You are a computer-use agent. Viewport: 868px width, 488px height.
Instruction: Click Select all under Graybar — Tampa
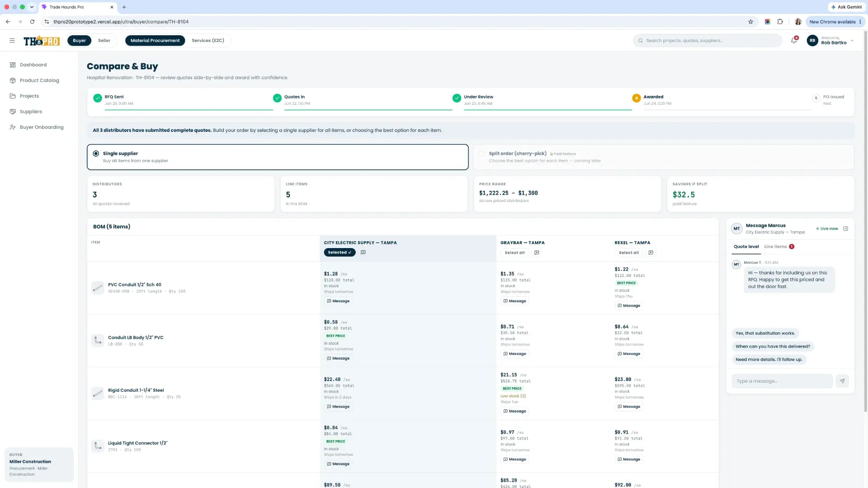(514, 253)
